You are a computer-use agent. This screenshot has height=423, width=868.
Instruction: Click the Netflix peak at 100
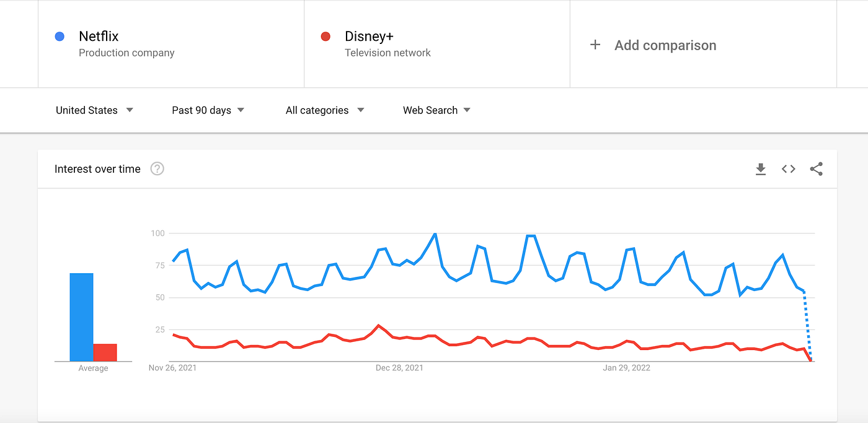click(x=435, y=234)
